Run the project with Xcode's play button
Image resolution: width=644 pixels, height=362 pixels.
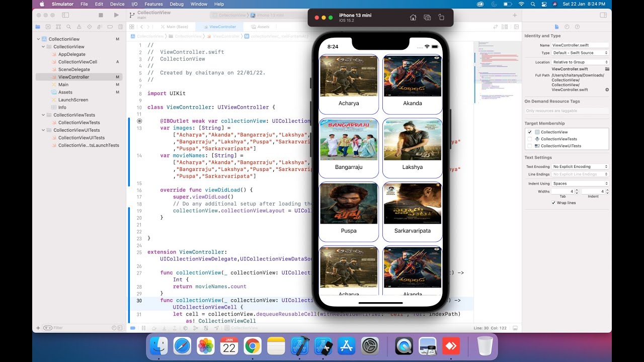tap(116, 15)
